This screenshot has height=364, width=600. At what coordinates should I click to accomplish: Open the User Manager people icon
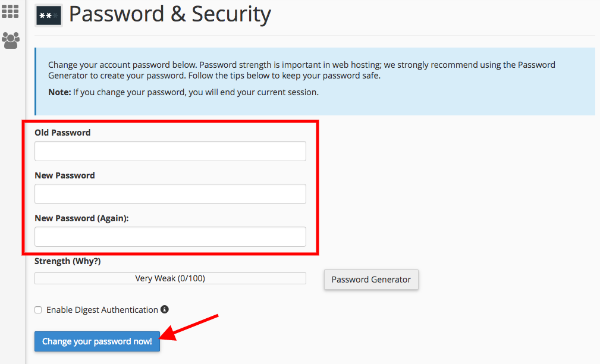[10, 40]
